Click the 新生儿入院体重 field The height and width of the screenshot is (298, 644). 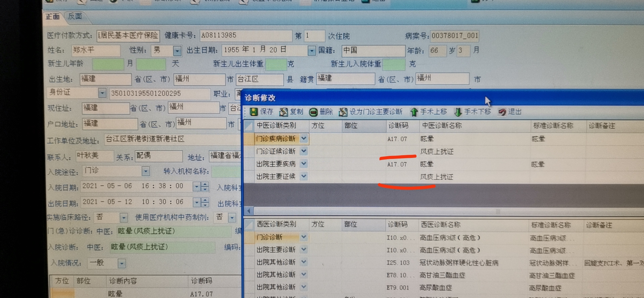click(x=394, y=64)
